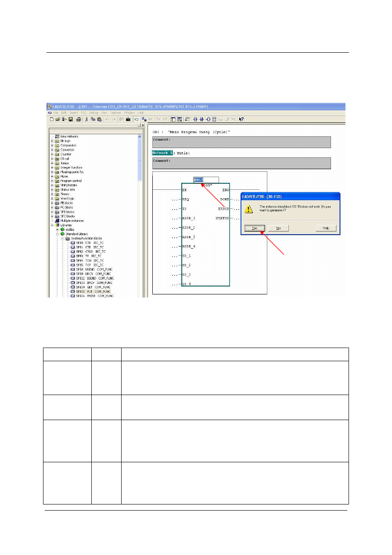
Task: Expand the Bit logic folder
Action: 52,141
